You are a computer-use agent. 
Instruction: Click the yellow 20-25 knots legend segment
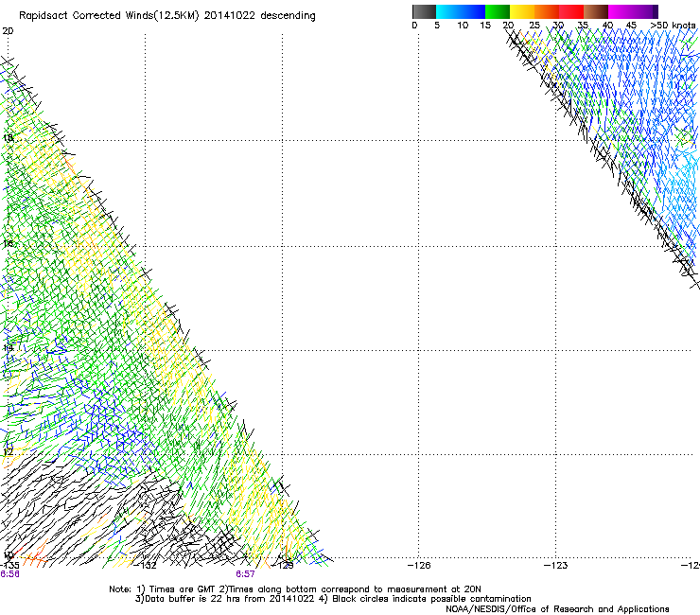tap(522, 11)
